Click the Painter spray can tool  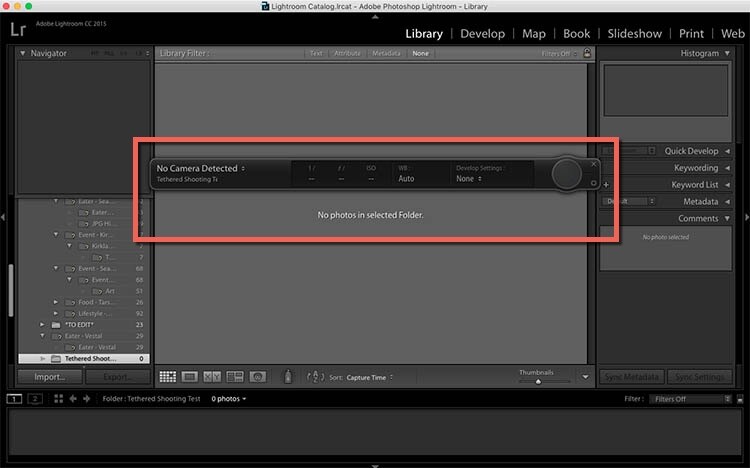289,377
